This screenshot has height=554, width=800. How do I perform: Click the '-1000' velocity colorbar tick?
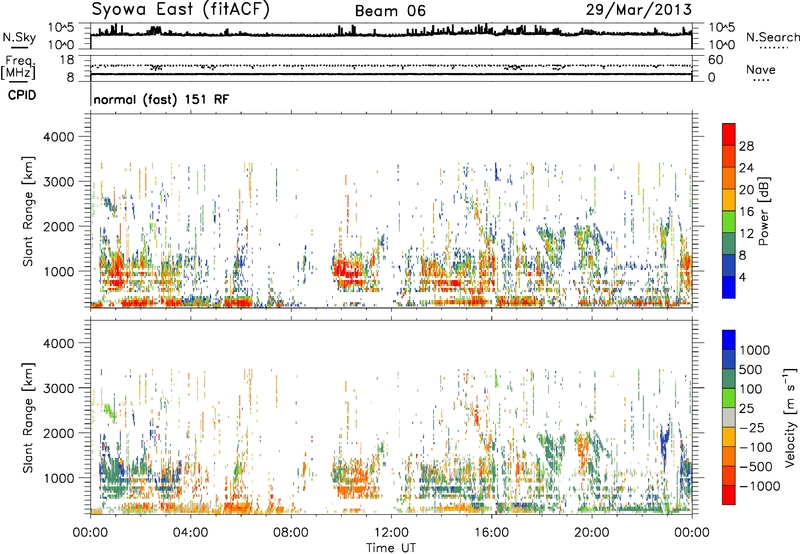tap(760, 486)
